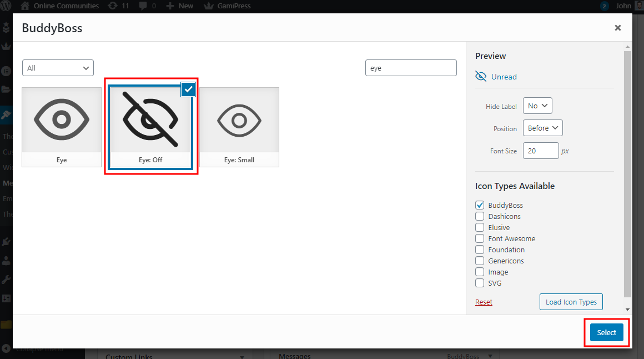Choose the Eye: Off icon
The image size is (644, 359).
(x=150, y=120)
